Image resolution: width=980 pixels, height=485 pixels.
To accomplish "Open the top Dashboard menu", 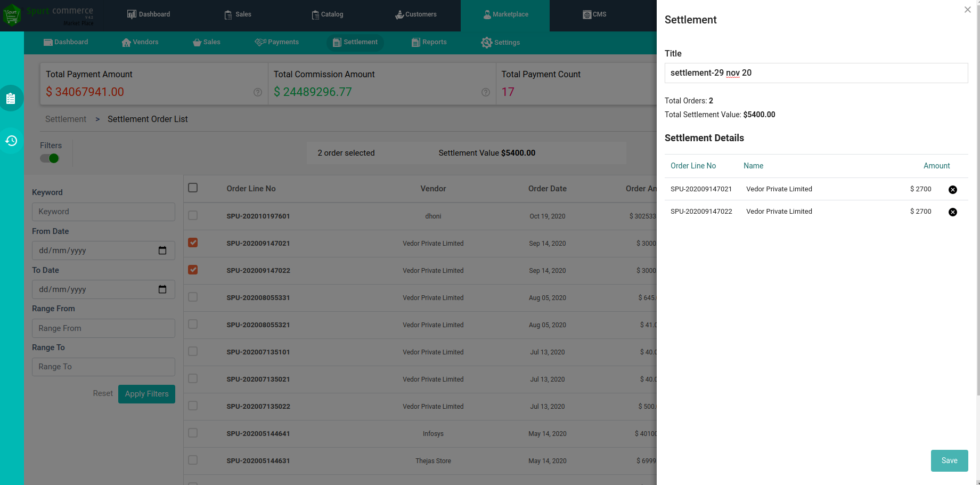I will coord(149,14).
